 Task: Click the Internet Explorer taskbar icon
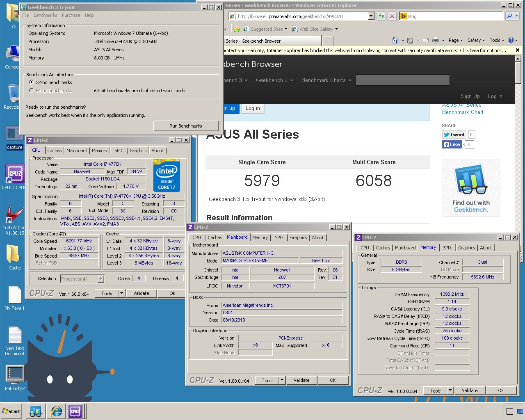56,411
